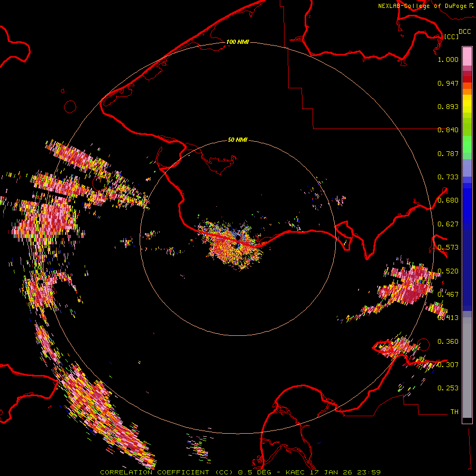
Task: Click the pink top segment of the color bar
Action: [467, 56]
